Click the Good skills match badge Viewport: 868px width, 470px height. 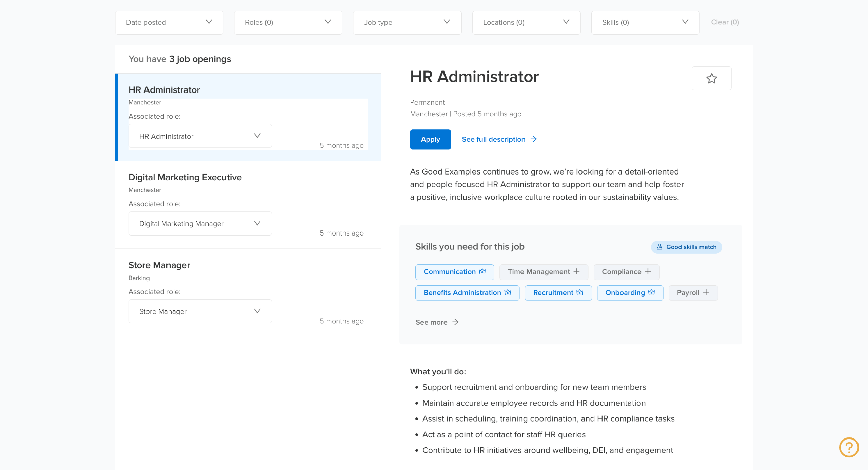pyautogui.click(x=686, y=247)
